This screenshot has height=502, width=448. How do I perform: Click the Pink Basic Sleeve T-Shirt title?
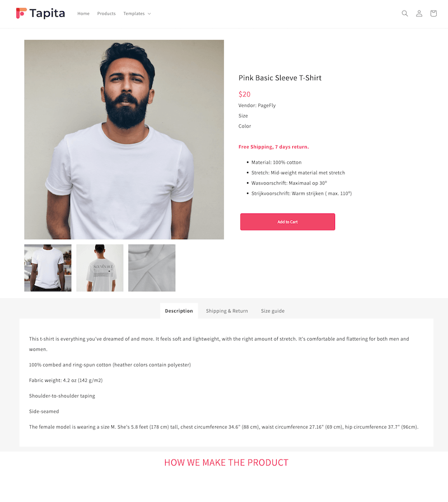[x=280, y=78]
